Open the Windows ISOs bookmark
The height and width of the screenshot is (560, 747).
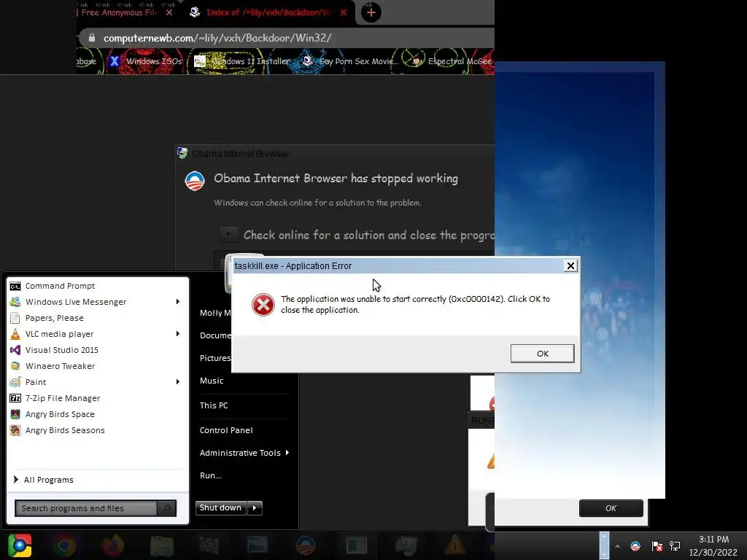[x=145, y=61]
